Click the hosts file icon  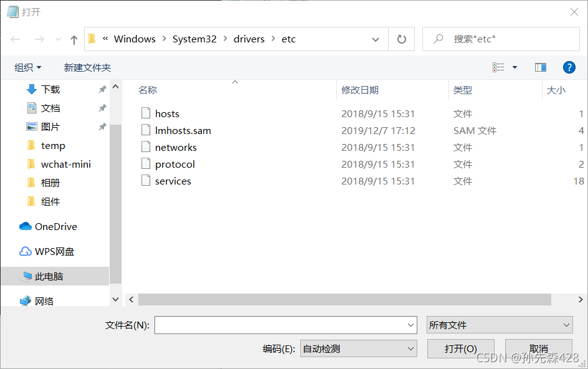click(146, 113)
